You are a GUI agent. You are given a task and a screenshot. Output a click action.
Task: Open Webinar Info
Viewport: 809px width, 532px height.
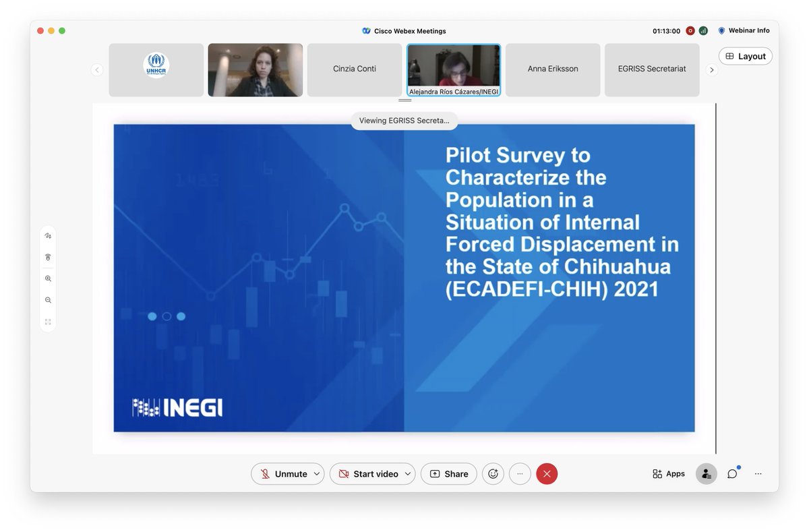coord(744,31)
